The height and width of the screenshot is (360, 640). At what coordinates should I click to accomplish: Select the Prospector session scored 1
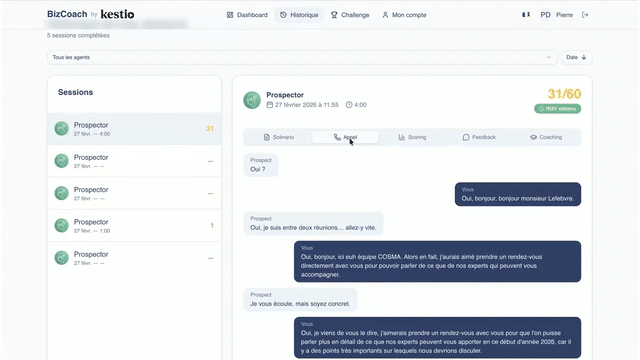pyautogui.click(x=134, y=226)
